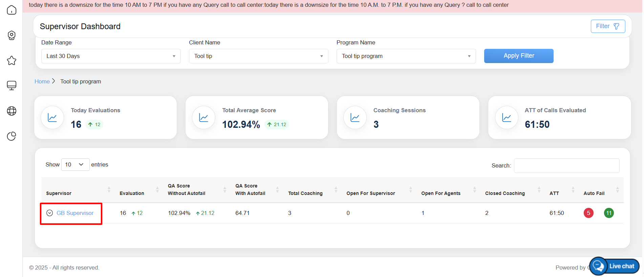Select the monitor icon in sidebar
The width and height of the screenshot is (644, 277).
12,85
